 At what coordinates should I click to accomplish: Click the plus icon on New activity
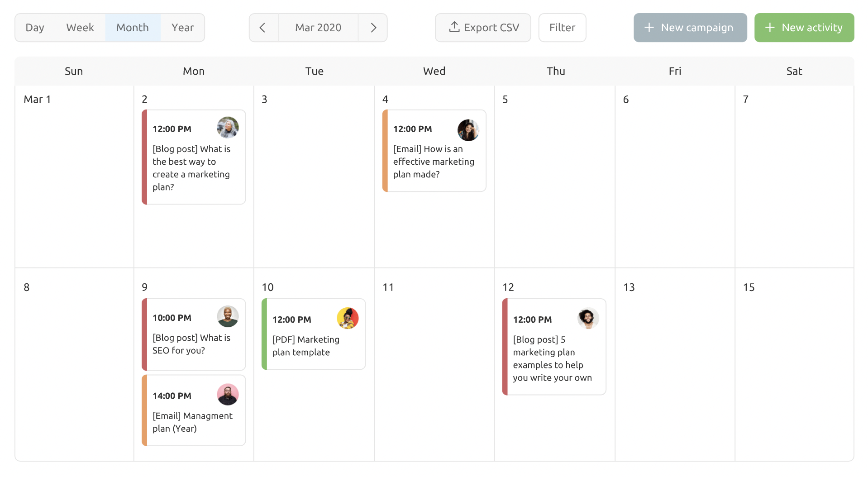[770, 28]
